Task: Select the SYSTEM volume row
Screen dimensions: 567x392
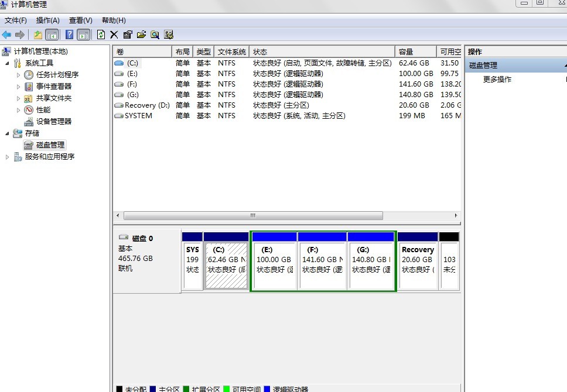Action: (287, 116)
